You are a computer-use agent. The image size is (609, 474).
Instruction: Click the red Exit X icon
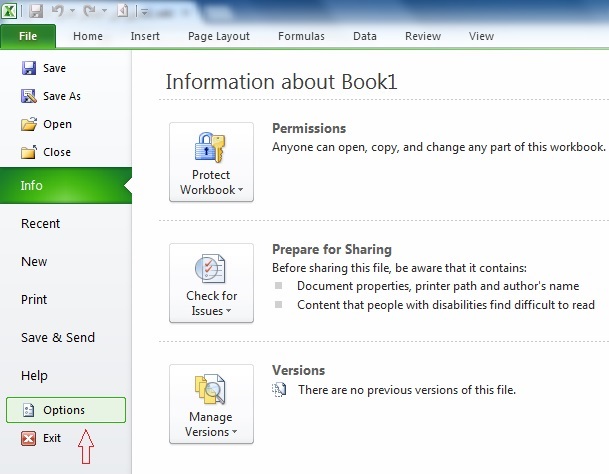coord(28,439)
